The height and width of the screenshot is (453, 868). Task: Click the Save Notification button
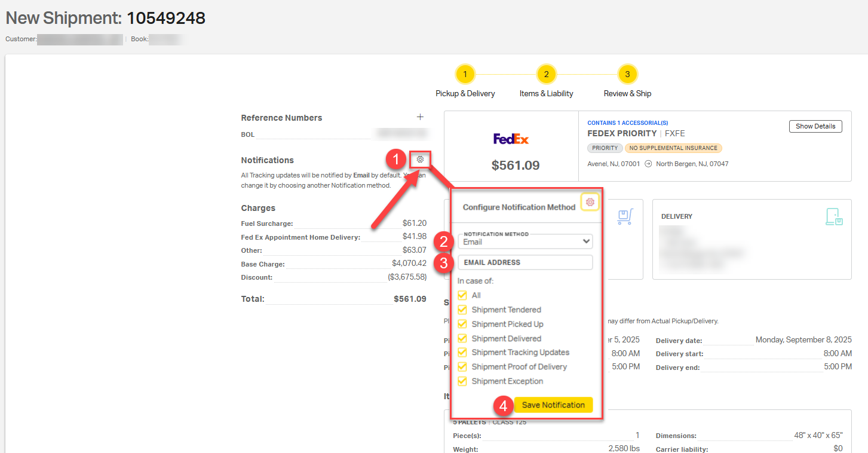[x=553, y=405]
